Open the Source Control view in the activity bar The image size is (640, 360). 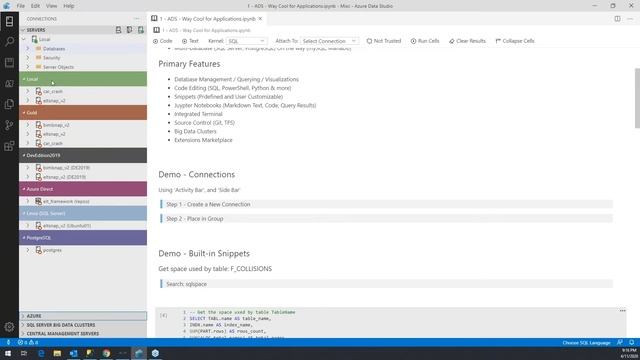click(x=9, y=125)
